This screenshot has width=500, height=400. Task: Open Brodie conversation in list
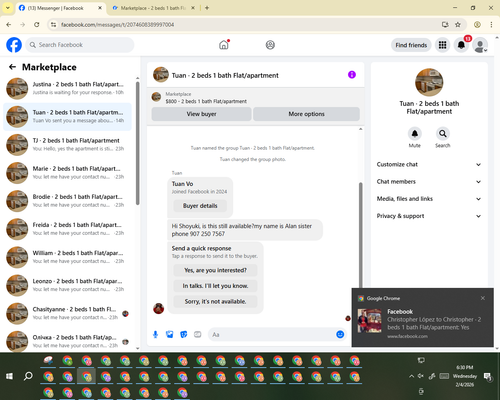tap(68, 201)
